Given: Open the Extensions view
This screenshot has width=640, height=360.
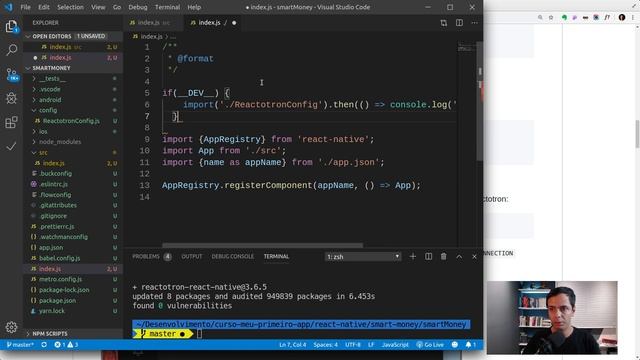Looking at the screenshot, I should [11, 122].
